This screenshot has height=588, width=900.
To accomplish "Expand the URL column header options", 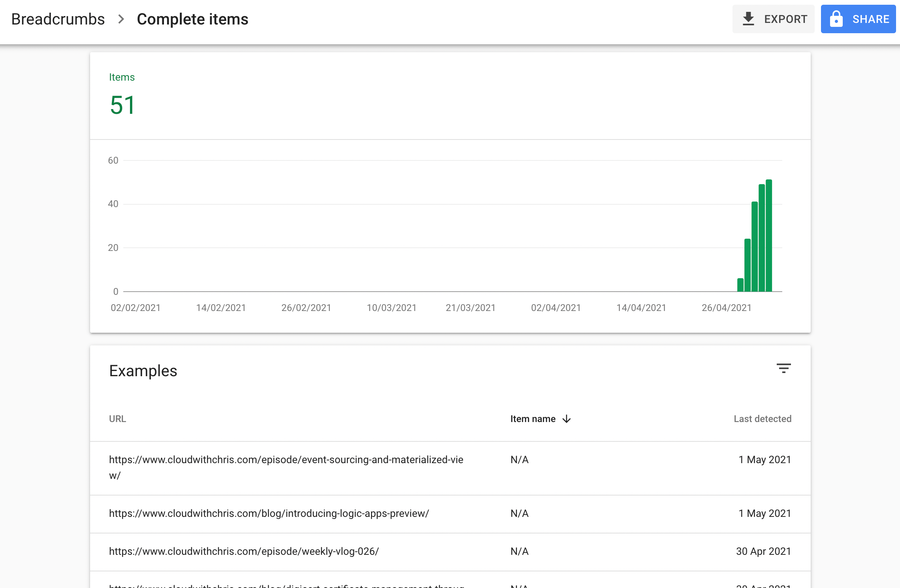I will tap(117, 419).
